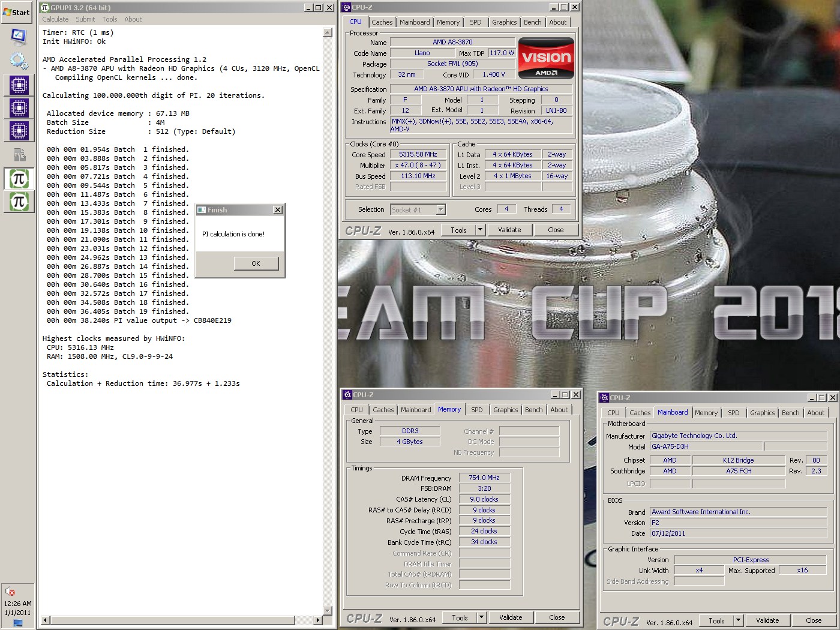Click GPUPI horizontal scrollbar left arrow

(x=45, y=620)
